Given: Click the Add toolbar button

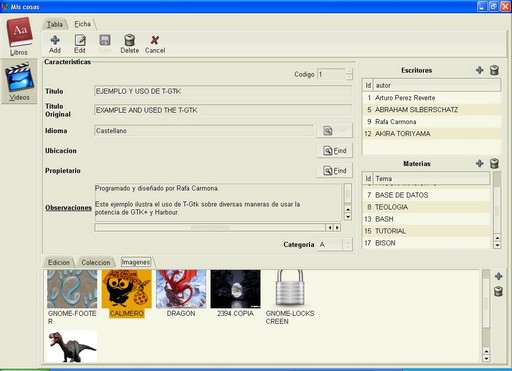Looking at the screenshot, I should pyautogui.click(x=55, y=44).
